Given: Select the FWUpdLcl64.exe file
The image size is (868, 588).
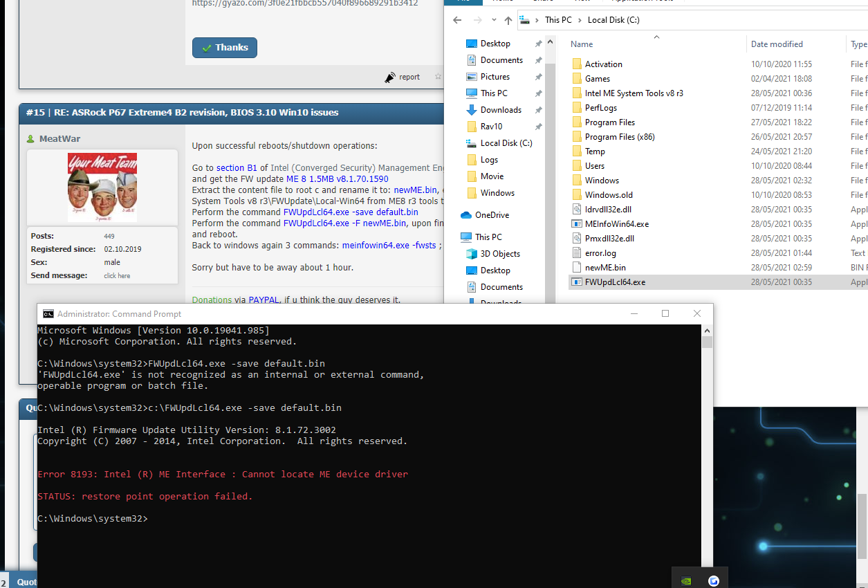Looking at the screenshot, I should [614, 282].
